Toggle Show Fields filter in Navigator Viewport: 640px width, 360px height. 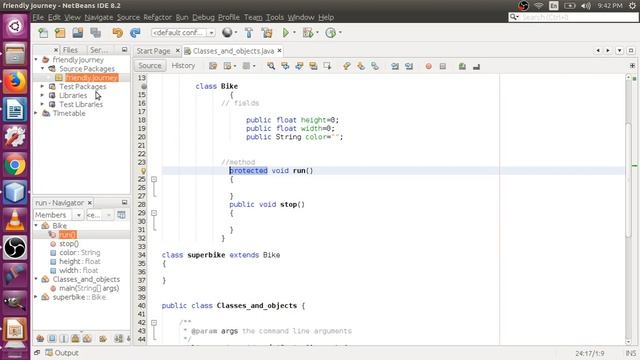pos(52,338)
